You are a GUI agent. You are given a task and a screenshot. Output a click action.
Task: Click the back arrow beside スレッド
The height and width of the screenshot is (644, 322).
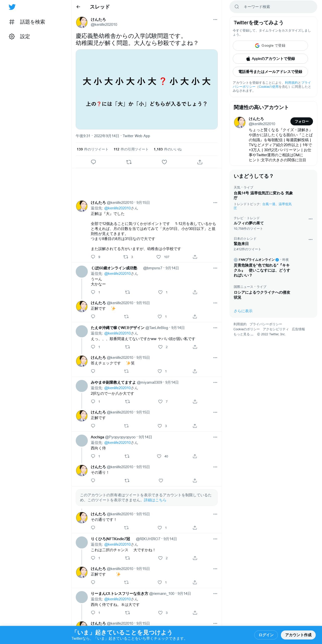(78, 7)
